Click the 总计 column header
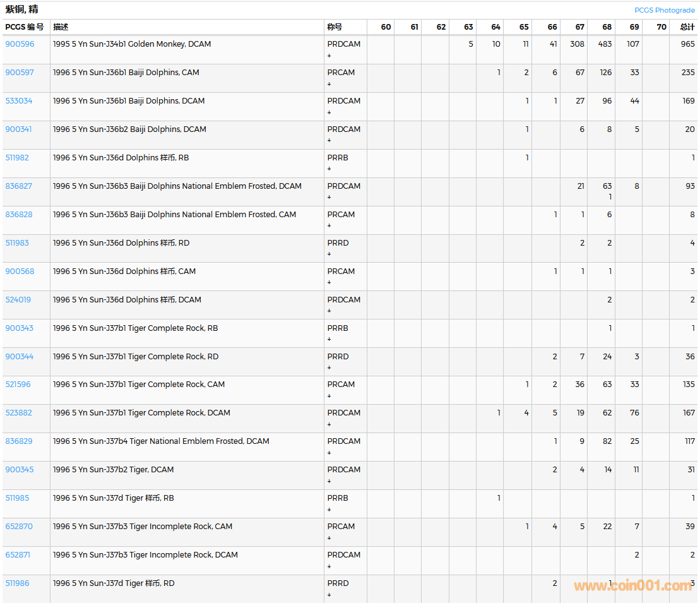This screenshot has height=603, width=700. [687, 27]
